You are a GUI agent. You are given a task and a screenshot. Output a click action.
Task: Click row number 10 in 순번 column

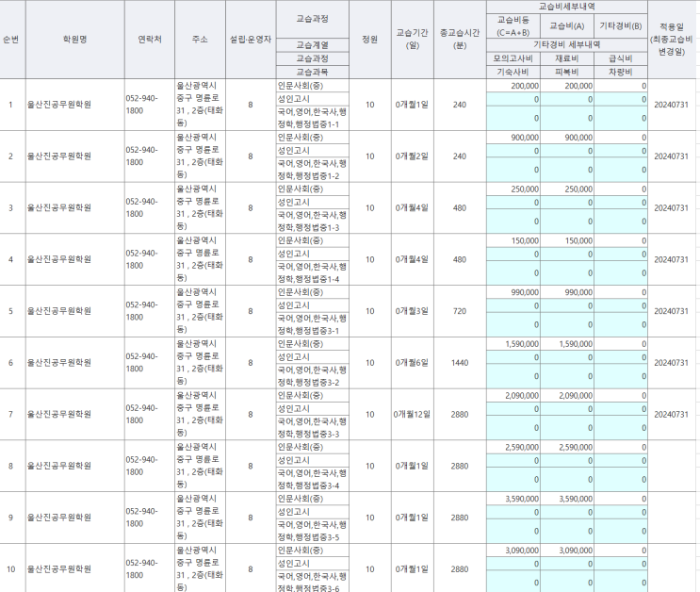11,569
